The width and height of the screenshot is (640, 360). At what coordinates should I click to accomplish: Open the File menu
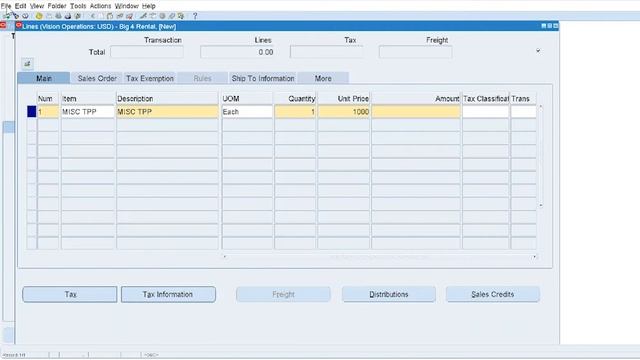tap(6, 6)
